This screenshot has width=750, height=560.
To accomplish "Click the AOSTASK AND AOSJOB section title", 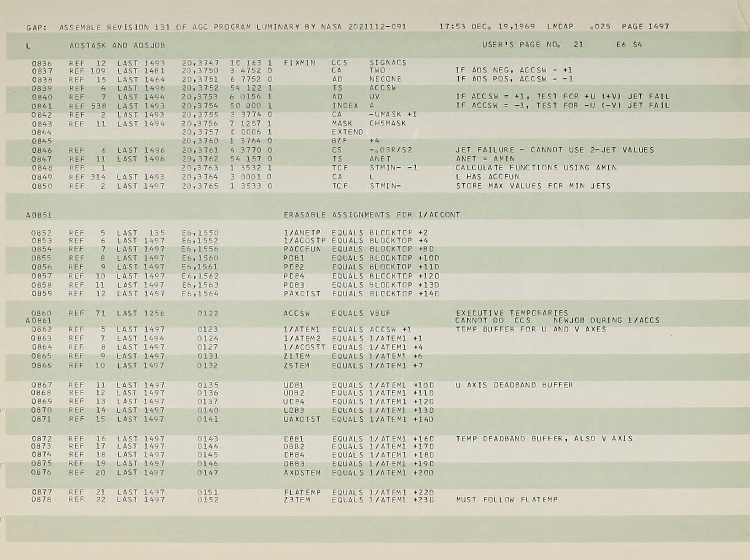I will click(x=117, y=45).
